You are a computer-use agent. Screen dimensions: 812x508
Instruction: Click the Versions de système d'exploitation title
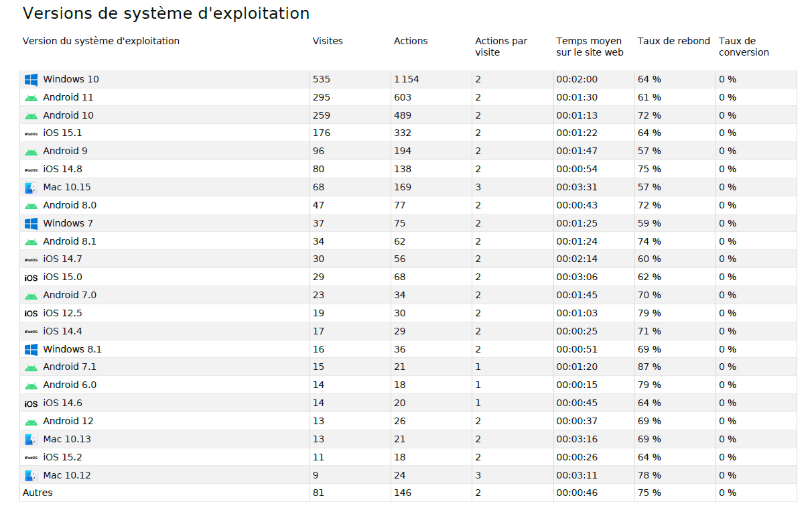pos(166,13)
